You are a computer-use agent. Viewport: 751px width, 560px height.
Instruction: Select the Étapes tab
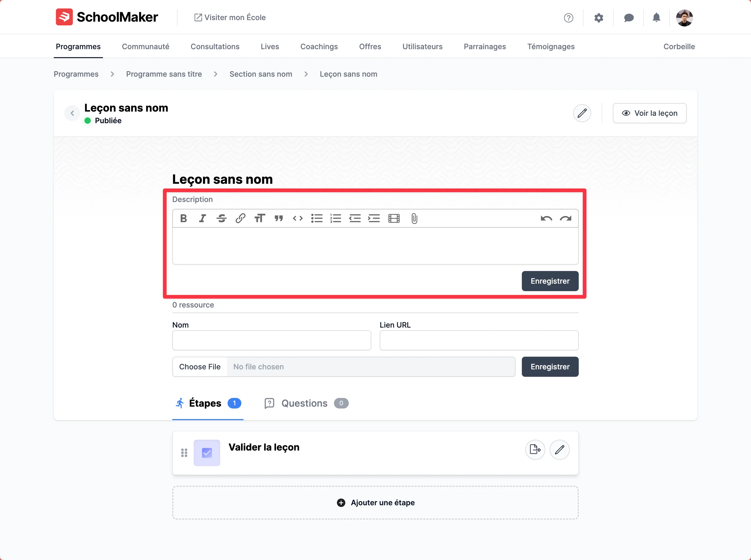208,403
